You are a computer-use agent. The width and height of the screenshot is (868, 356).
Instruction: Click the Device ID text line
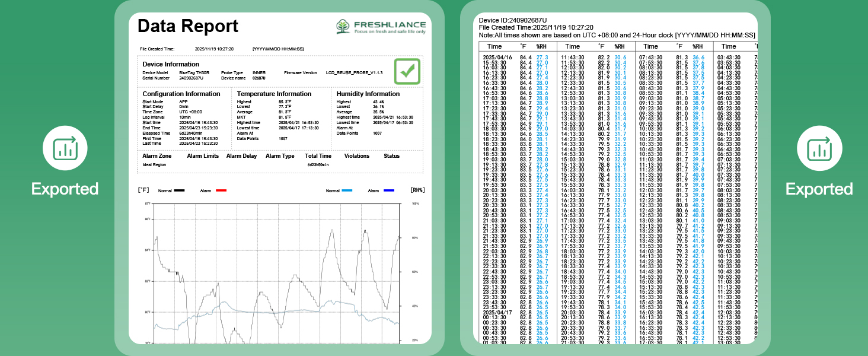point(513,20)
